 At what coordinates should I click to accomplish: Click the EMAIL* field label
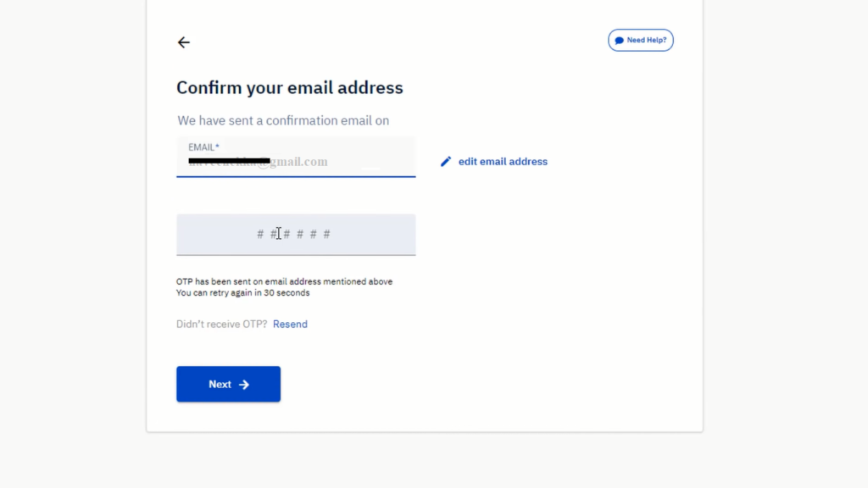pyautogui.click(x=203, y=147)
